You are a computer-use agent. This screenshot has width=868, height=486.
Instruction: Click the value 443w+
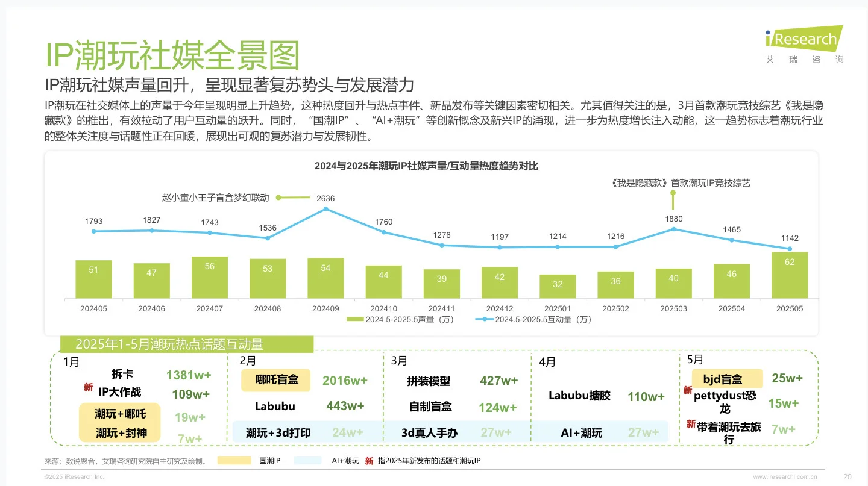345,406
